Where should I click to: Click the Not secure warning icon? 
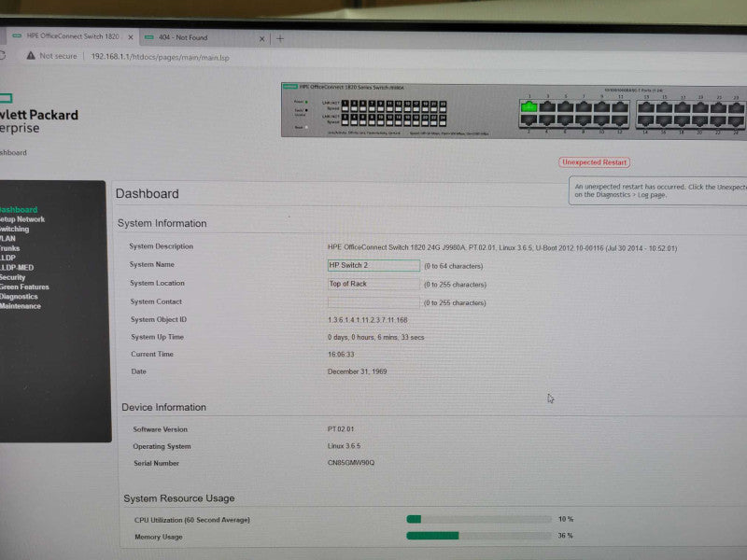pyautogui.click(x=31, y=56)
